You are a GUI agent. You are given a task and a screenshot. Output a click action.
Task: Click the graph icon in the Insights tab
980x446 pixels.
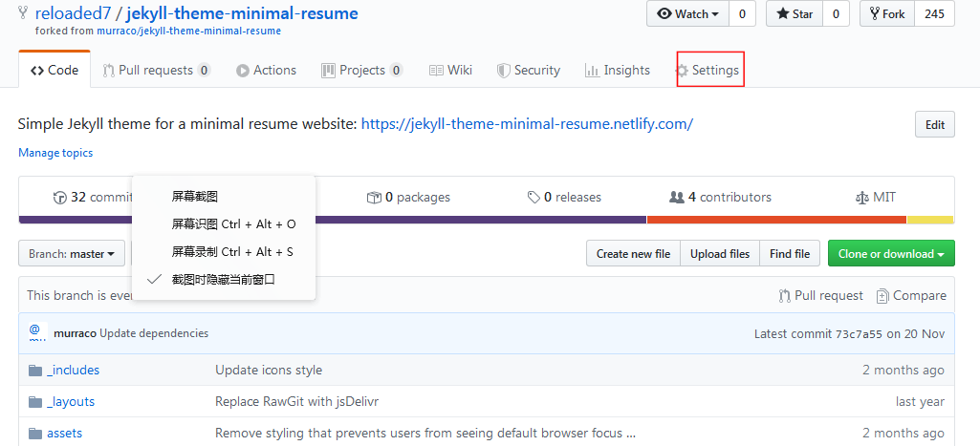592,71
